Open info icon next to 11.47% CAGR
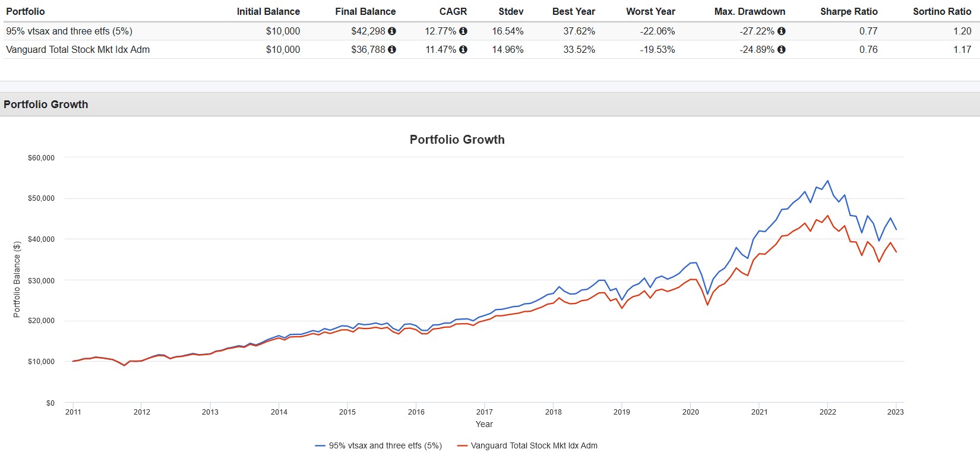980x452 pixels. point(463,49)
